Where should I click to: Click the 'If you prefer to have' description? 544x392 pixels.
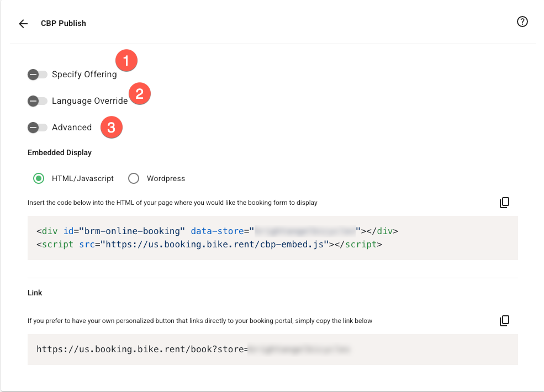tap(200, 321)
